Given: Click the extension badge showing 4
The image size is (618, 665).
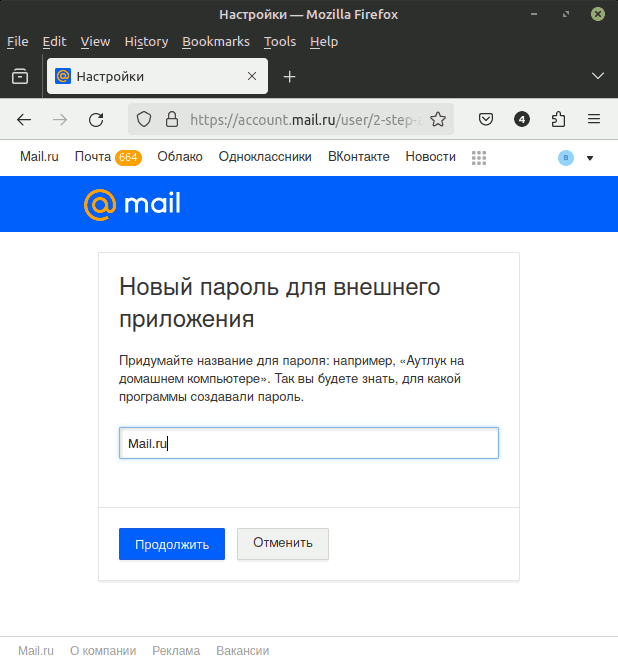Looking at the screenshot, I should click(x=522, y=120).
